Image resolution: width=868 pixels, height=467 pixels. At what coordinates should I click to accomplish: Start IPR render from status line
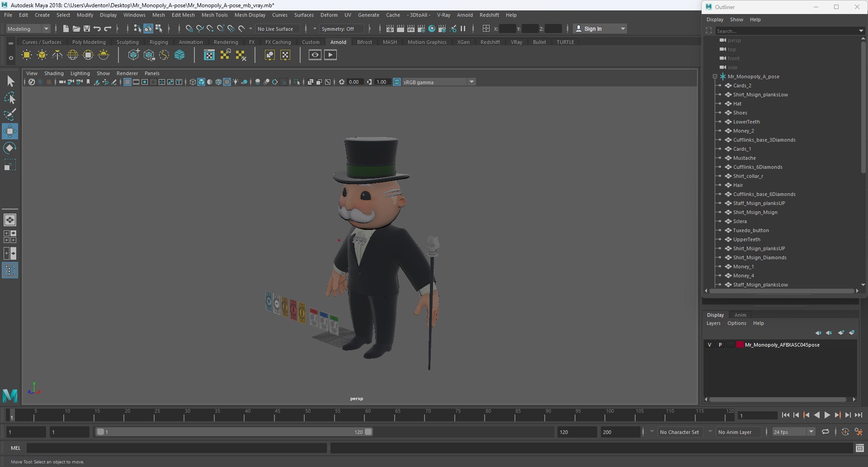tap(411, 29)
